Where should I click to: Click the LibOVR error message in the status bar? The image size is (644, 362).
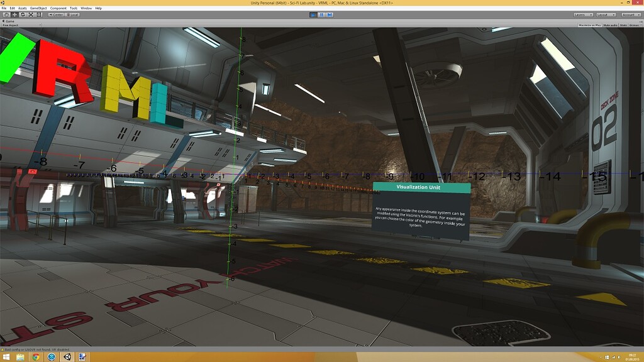(x=38, y=350)
